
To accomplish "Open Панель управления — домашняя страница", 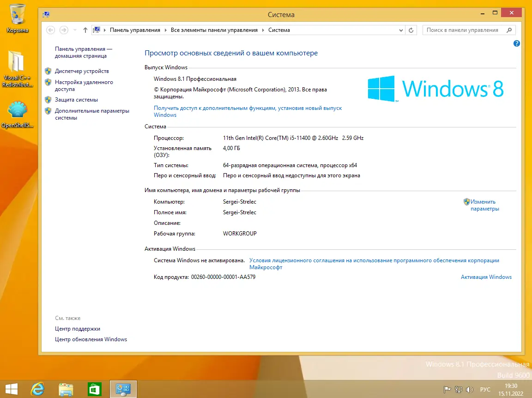I will pyautogui.click(x=84, y=52).
